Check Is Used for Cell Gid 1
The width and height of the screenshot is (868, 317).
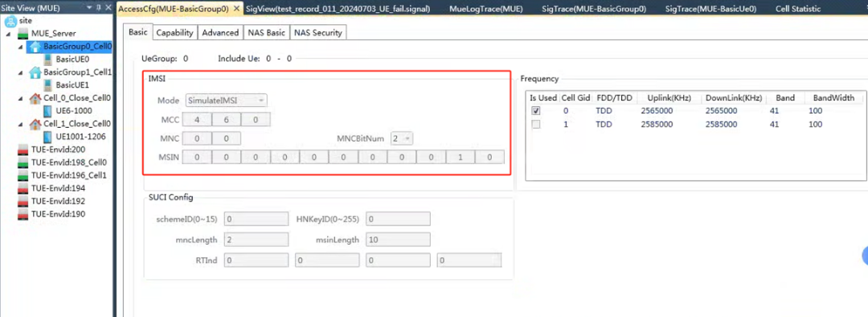pyautogui.click(x=535, y=125)
